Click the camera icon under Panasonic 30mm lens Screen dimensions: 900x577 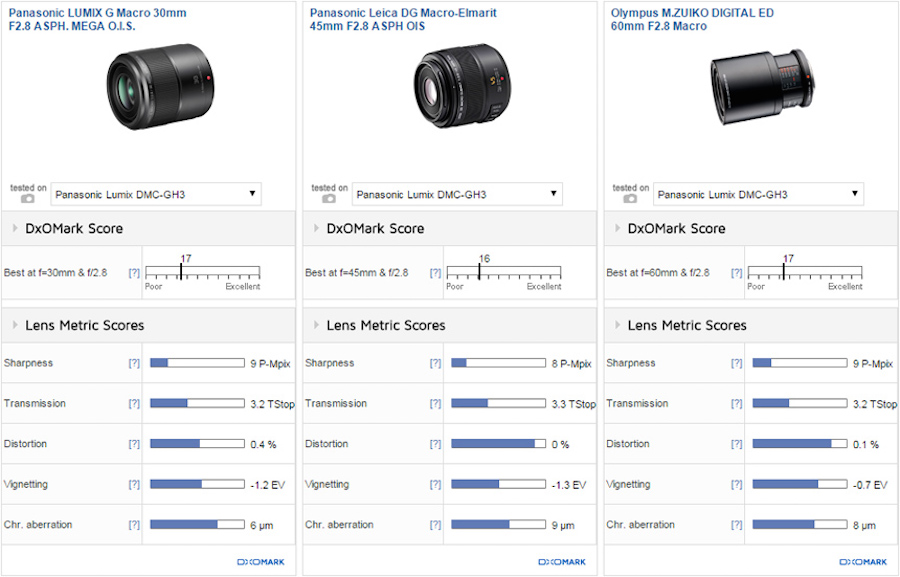[x=27, y=199]
